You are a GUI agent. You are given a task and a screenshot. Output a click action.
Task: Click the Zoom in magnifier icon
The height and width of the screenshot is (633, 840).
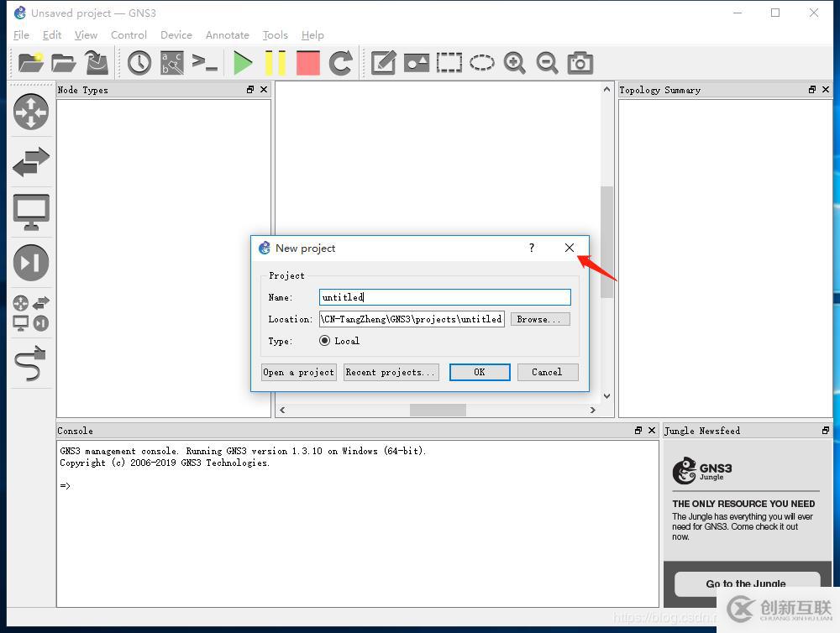514,63
